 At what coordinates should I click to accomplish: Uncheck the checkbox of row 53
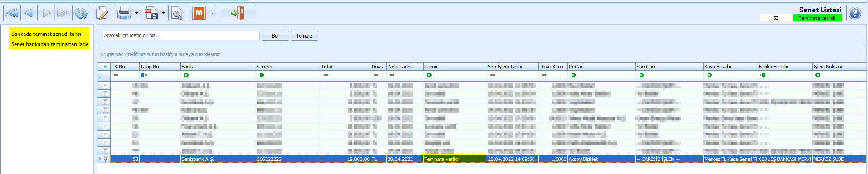tap(106, 159)
